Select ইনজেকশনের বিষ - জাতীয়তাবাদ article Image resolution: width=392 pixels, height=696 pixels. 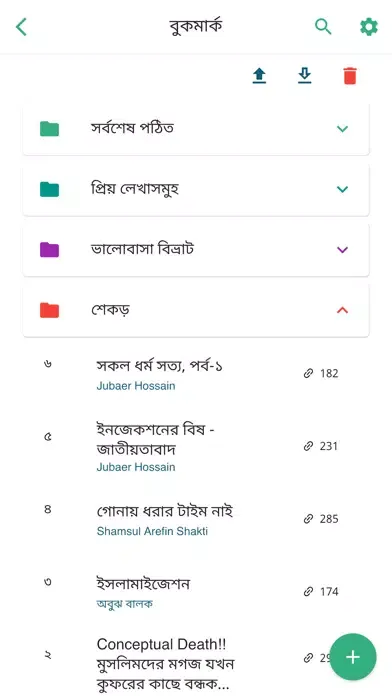[x=156, y=439]
